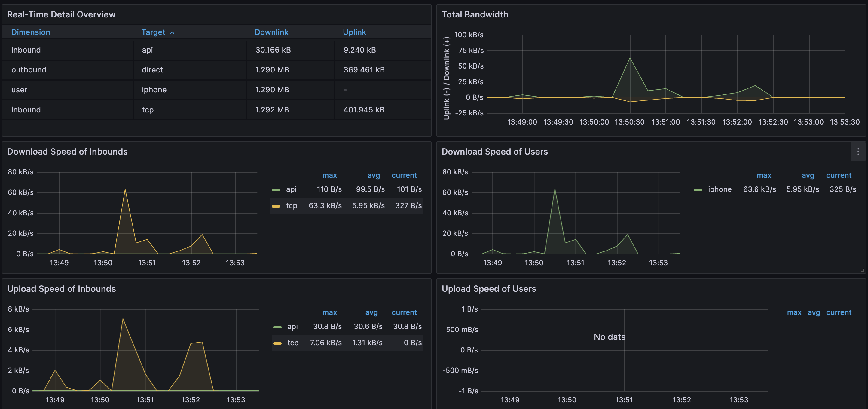
Task: Click the green api legend color swatch
Action: point(277,189)
